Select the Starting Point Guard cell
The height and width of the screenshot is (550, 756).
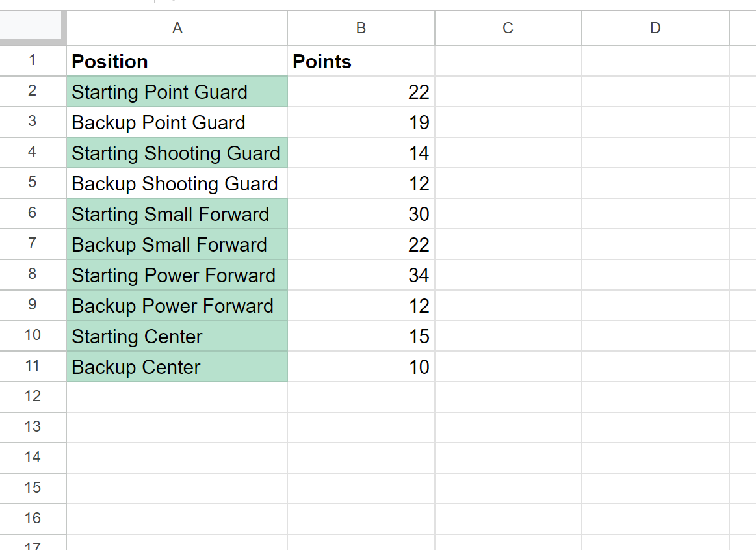[177, 92]
